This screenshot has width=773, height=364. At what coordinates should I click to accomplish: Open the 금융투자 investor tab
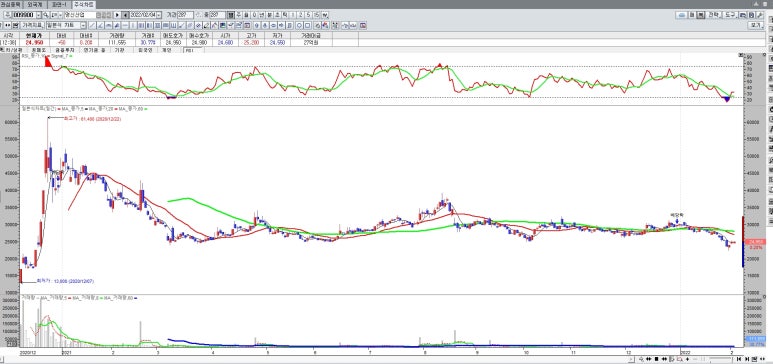(65, 50)
